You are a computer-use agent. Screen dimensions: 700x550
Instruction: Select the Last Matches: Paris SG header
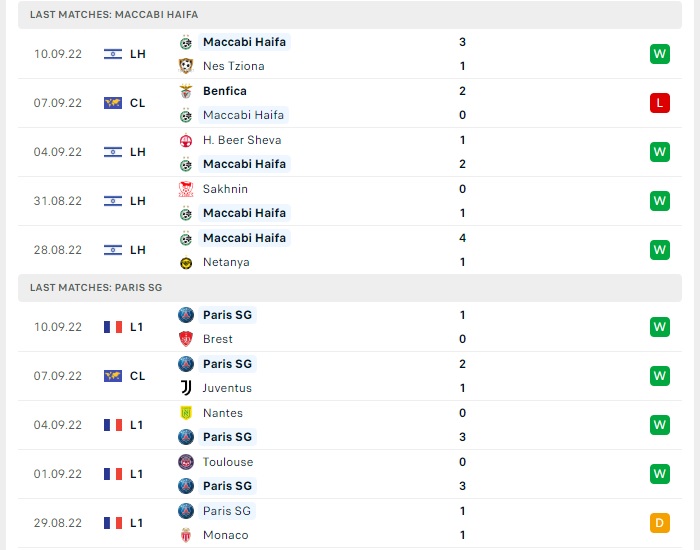pos(350,288)
